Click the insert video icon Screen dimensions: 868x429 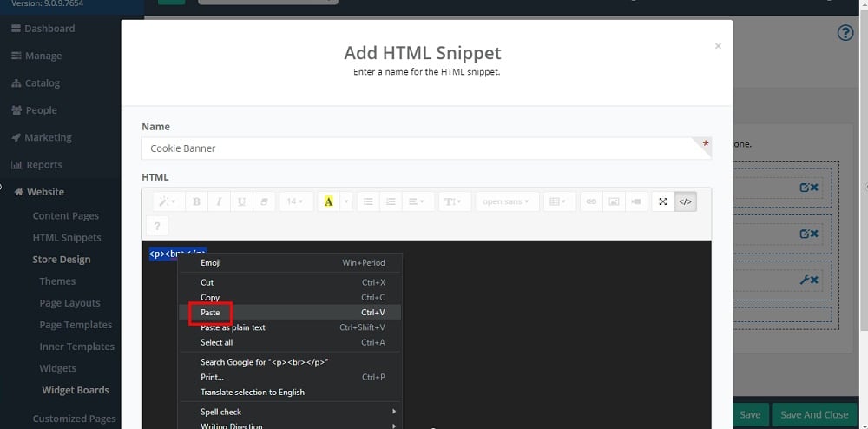click(x=636, y=202)
